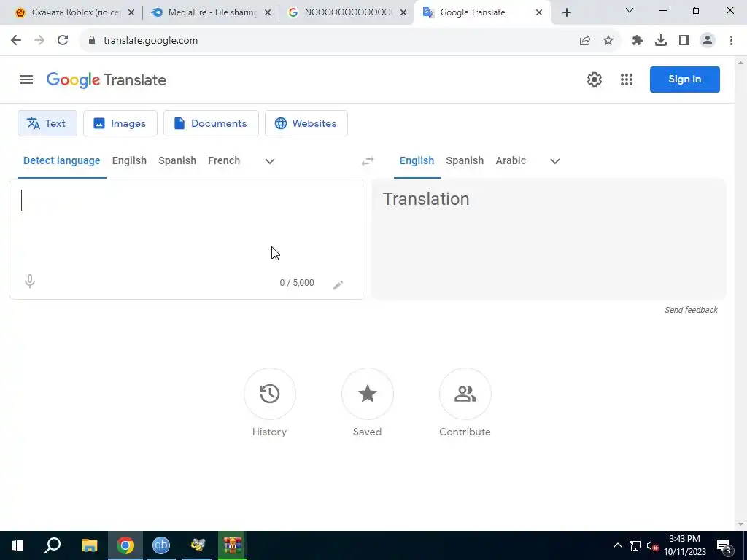Viewport: 747px width, 560px height.
Task: Swap source and target languages
Action: 368,161
